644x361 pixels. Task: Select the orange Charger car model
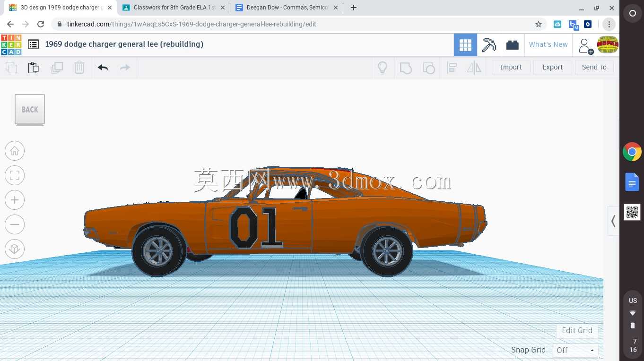(x=285, y=222)
